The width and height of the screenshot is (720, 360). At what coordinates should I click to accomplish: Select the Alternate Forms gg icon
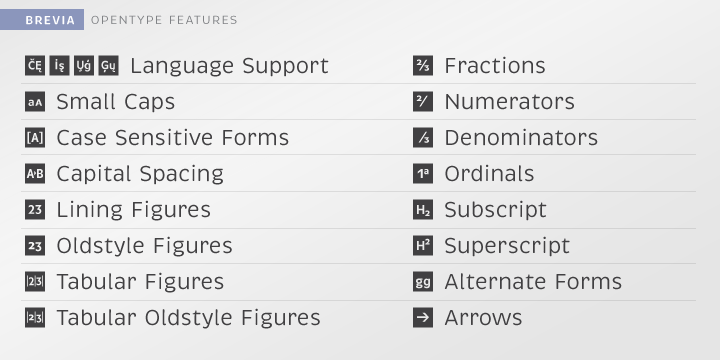click(x=422, y=281)
